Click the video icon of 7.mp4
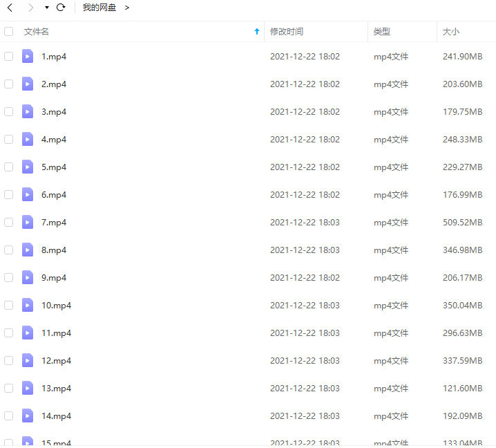The width and height of the screenshot is (496, 448). 28,222
